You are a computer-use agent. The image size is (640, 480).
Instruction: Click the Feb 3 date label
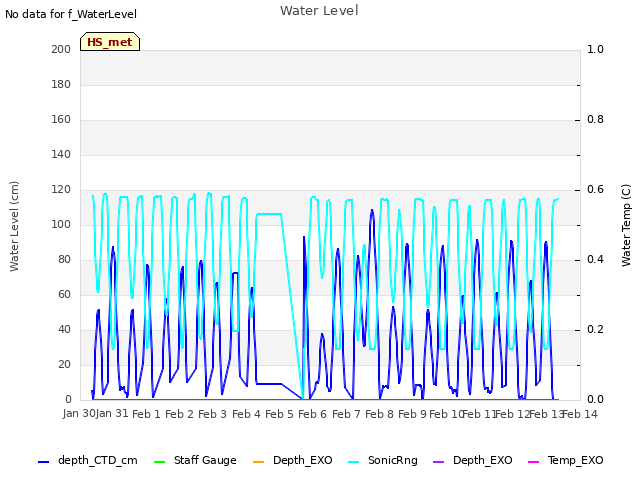(x=212, y=414)
